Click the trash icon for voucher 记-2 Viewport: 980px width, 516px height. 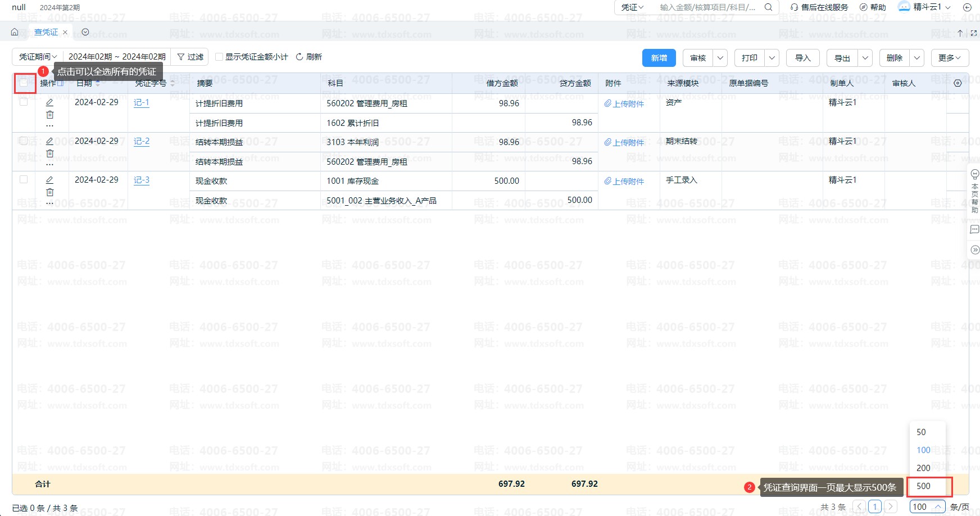49,153
